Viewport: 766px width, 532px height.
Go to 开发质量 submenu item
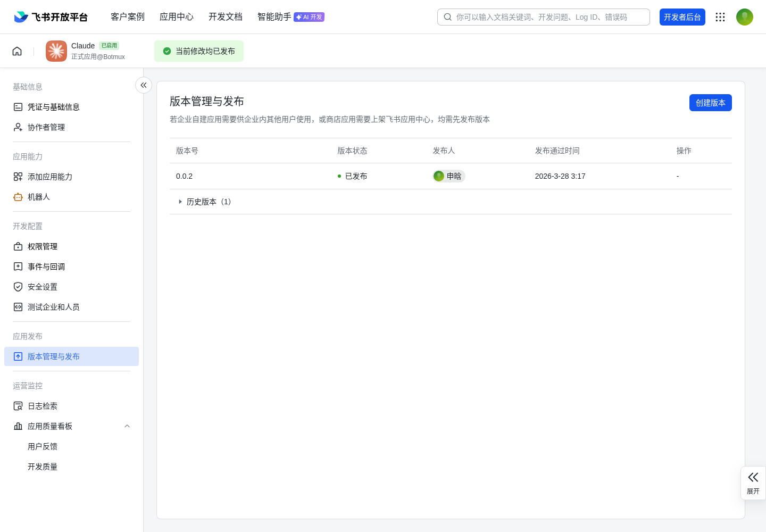click(43, 467)
